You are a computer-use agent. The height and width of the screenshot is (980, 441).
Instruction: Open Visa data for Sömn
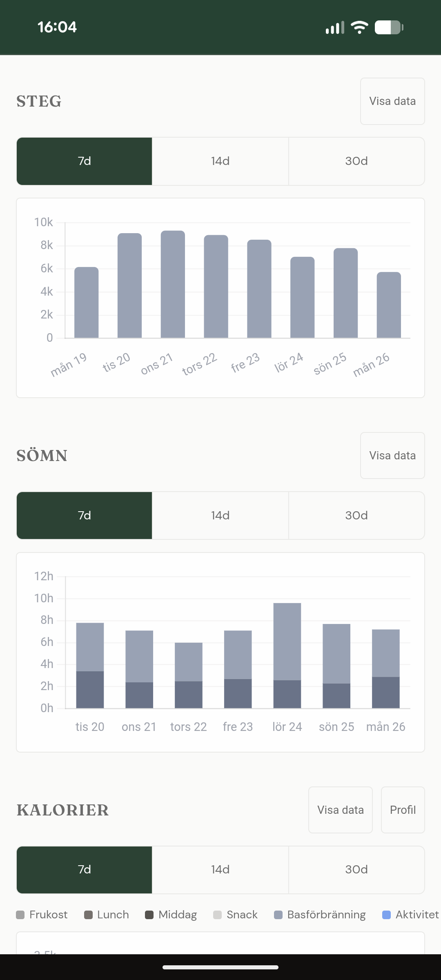(x=392, y=455)
